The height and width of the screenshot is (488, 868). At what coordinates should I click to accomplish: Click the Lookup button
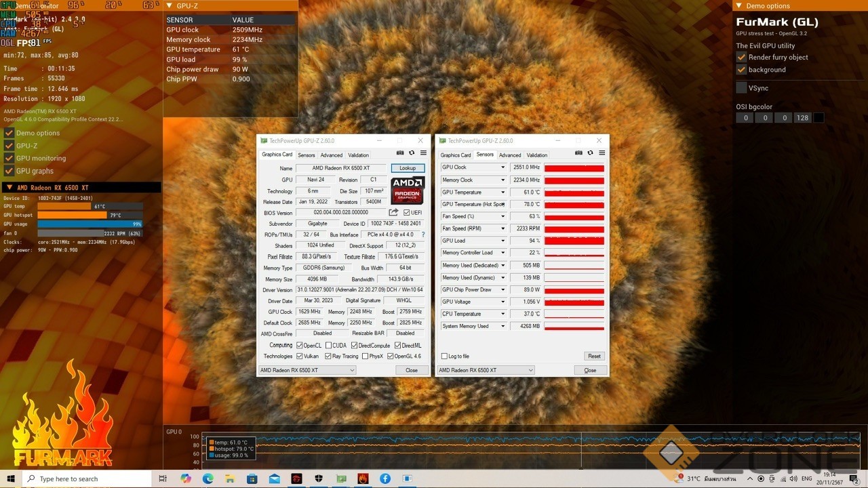point(408,168)
